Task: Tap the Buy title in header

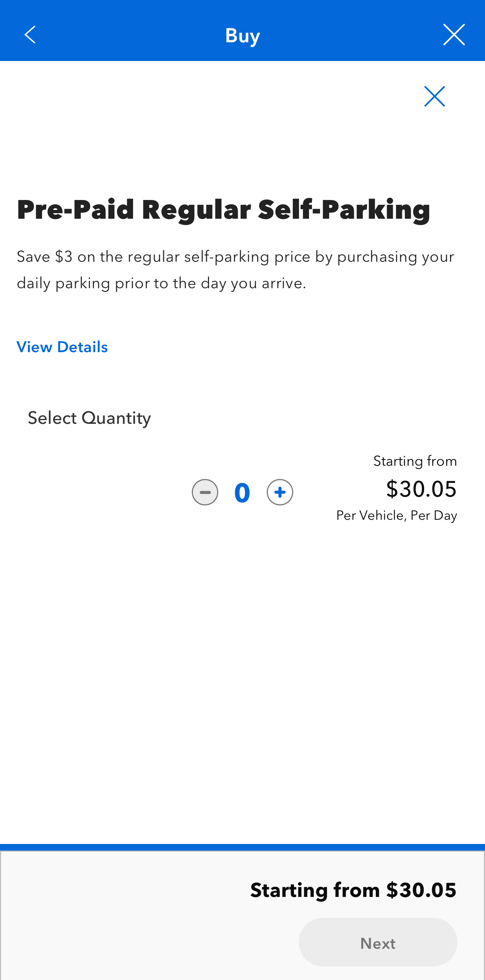Action: (242, 35)
